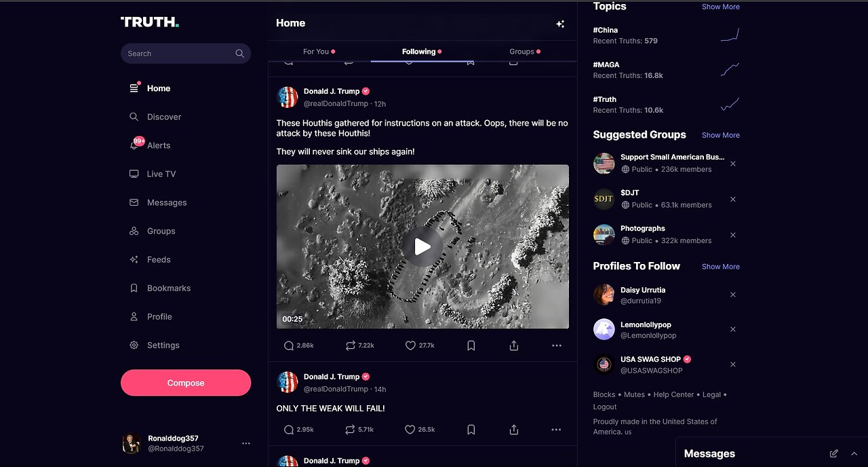868x467 pixels.
Task: Click Logout link
Action: pyautogui.click(x=605, y=407)
